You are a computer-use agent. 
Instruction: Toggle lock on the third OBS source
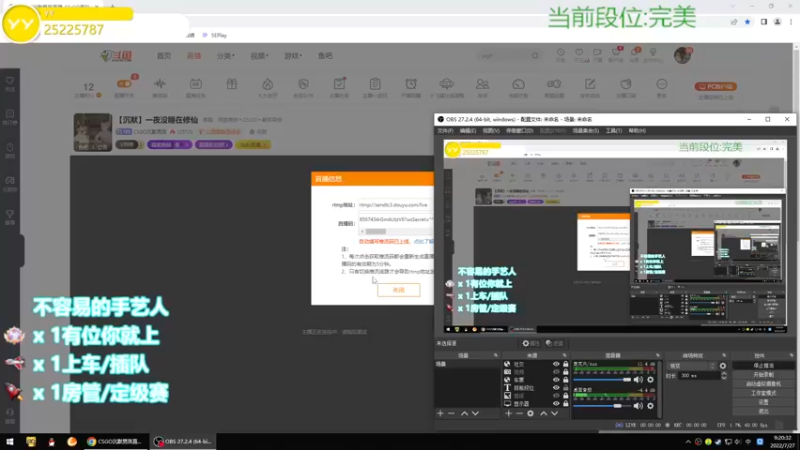(565, 380)
